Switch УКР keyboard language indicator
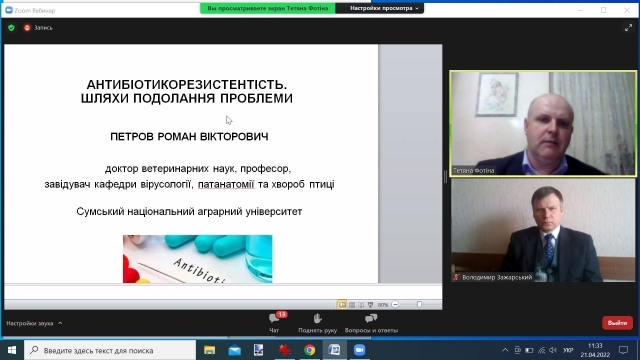 click(568, 350)
